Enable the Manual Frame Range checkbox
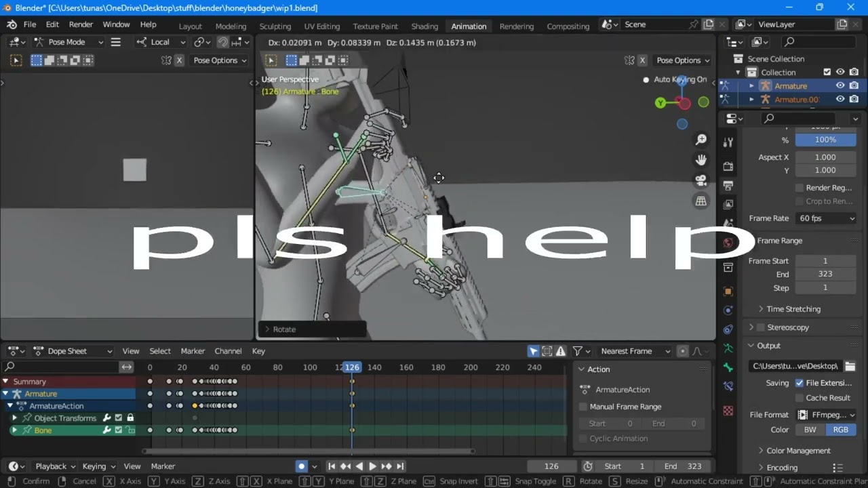 pyautogui.click(x=583, y=407)
